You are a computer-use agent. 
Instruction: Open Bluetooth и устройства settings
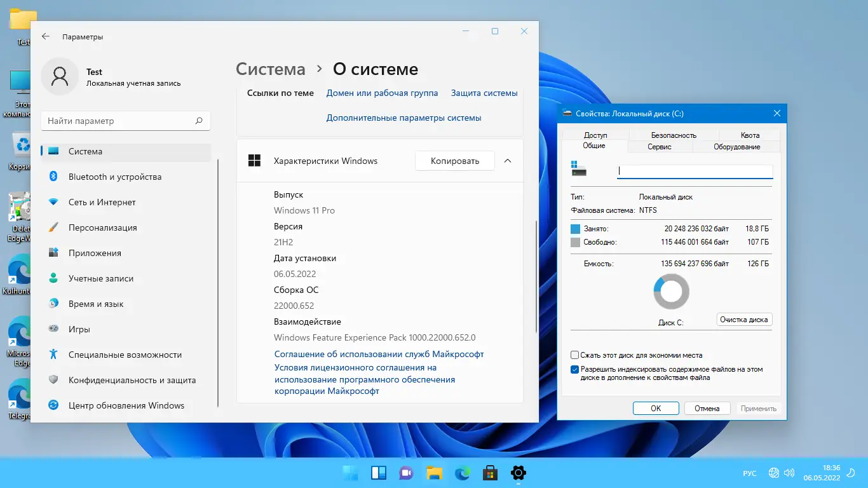(x=126, y=177)
